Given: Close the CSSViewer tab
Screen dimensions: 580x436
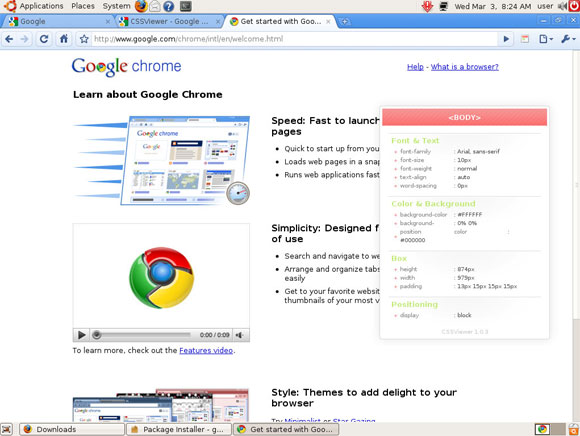Looking at the screenshot, I should [x=218, y=22].
